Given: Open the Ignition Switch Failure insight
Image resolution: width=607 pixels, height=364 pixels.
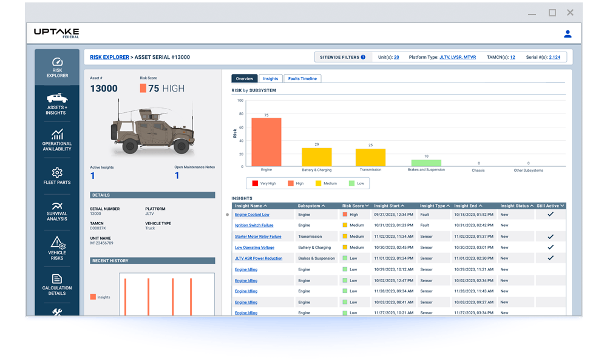Looking at the screenshot, I should pyautogui.click(x=254, y=225).
